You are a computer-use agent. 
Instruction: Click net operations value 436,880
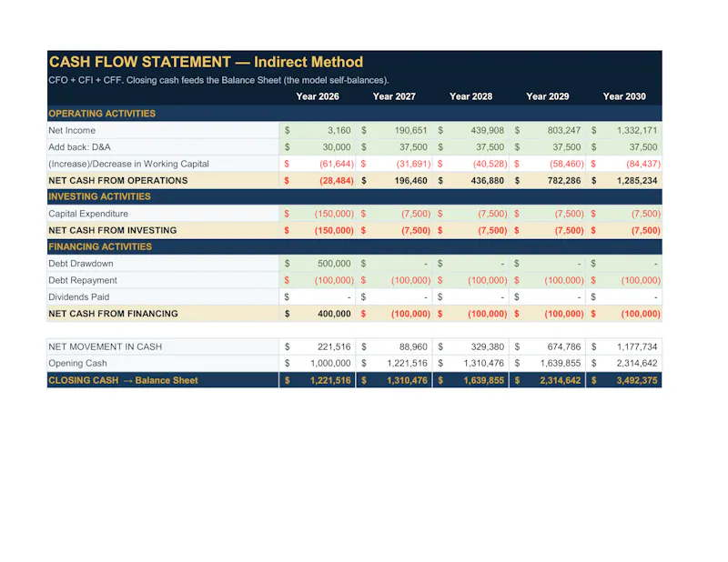click(x=488, y=181)
